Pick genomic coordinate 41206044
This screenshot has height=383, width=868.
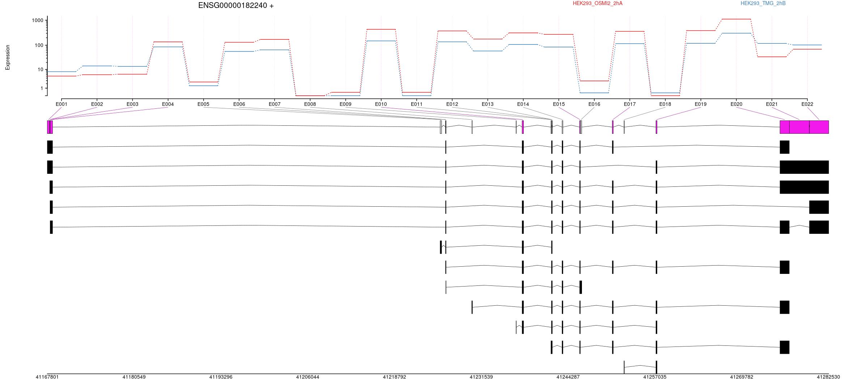[x=307, y=377]
